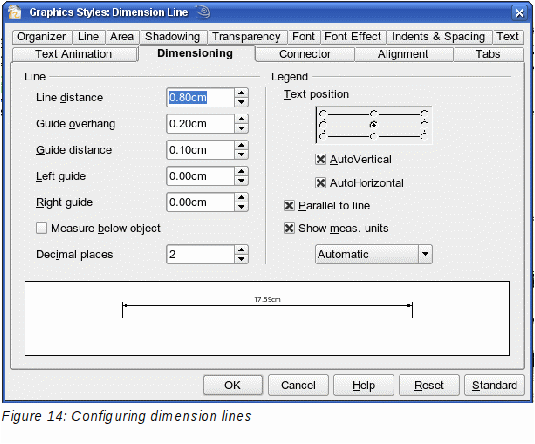Click the dimension line preview area
The width and height of the screenshot is (535, 444).
pos(267,318)
